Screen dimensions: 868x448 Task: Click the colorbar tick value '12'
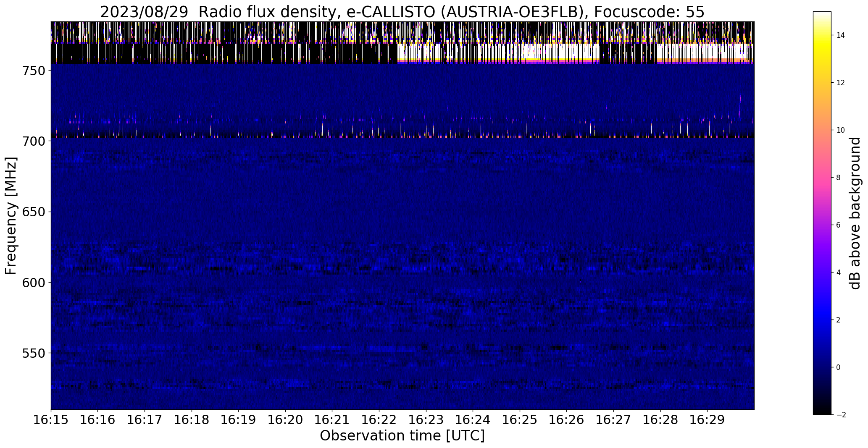(x=841, y=83)
